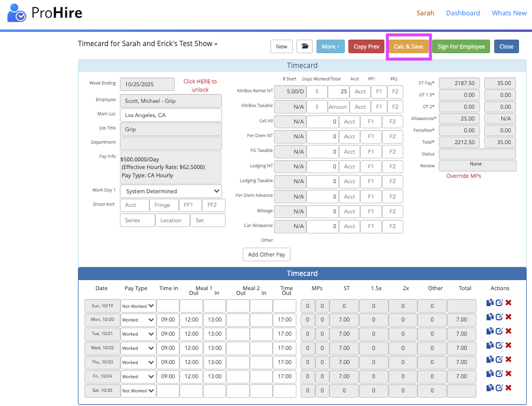This screenshot has height=406, width=532.
Task: Edit the Thu, 10/23 row
Action: pyautogui.click(x=499, y=359)
